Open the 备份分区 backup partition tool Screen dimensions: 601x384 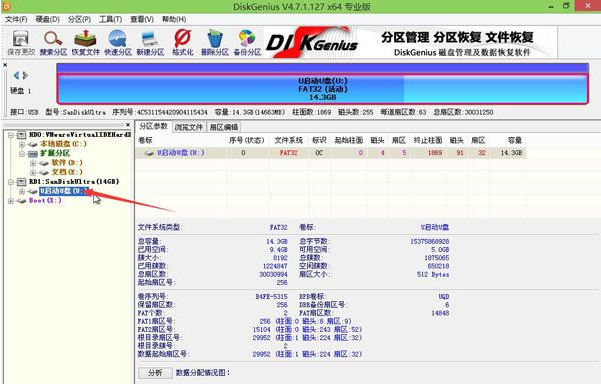(247, 43)
